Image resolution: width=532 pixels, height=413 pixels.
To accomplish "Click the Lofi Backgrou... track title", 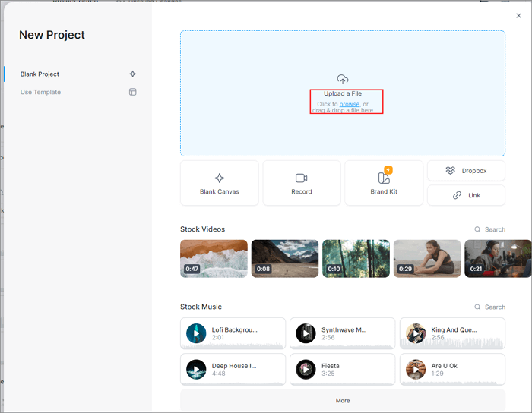I will coord(234,329).
